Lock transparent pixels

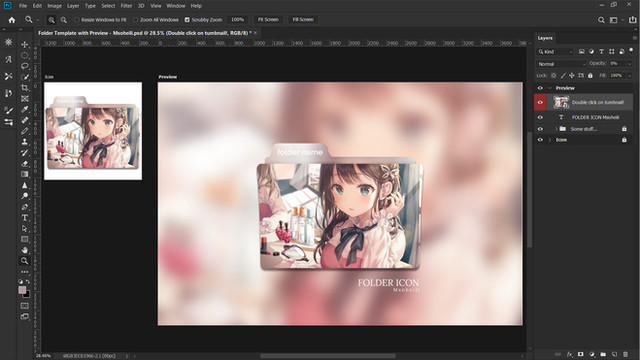[553, 76]
